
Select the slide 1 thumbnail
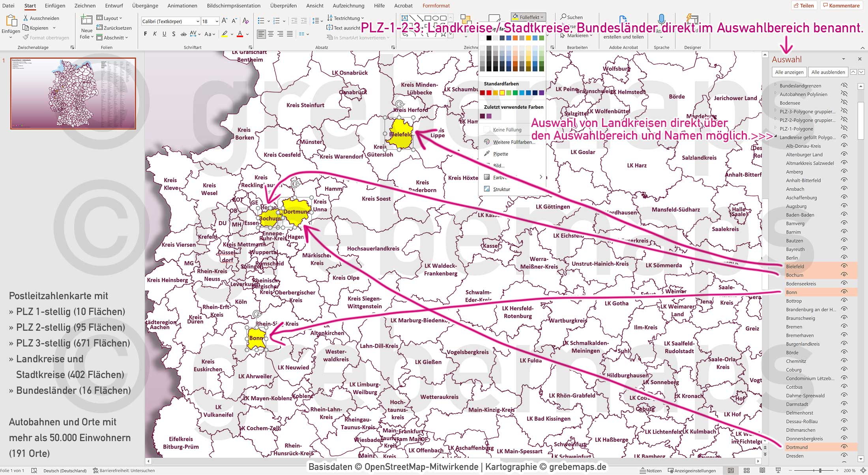tap(72, 93)
